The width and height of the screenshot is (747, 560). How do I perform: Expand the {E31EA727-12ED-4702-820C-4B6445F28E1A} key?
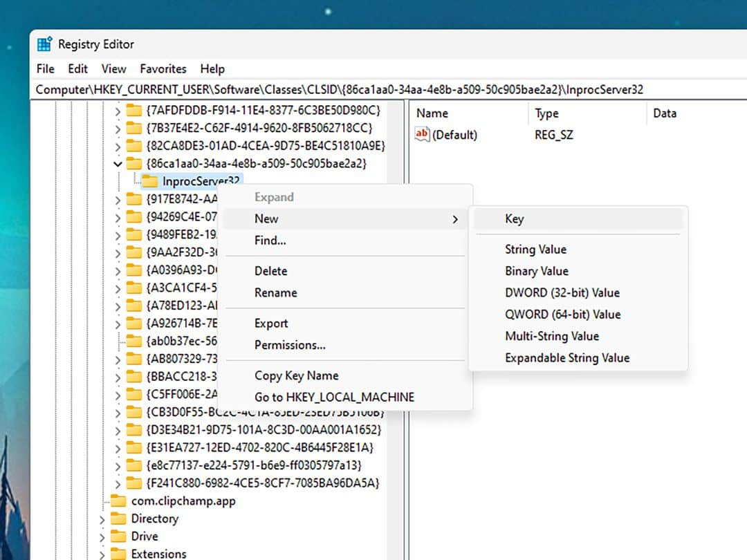point(118,449)
